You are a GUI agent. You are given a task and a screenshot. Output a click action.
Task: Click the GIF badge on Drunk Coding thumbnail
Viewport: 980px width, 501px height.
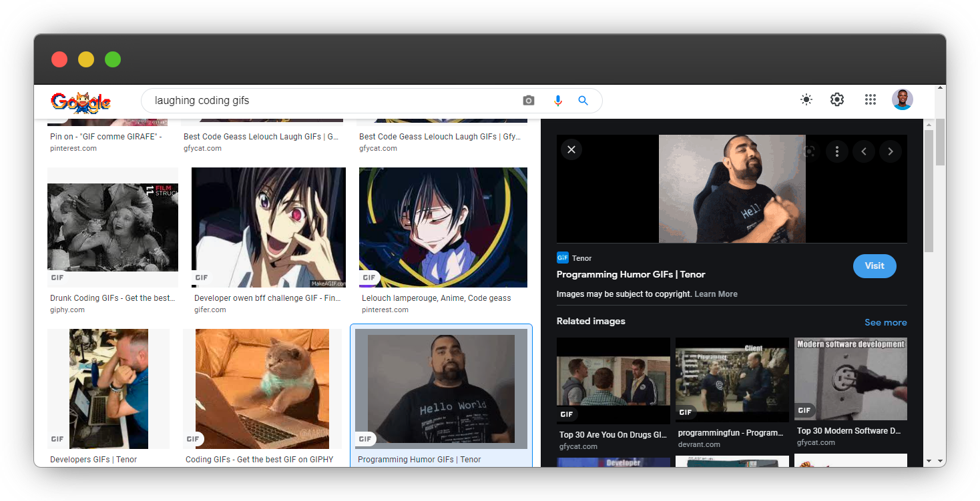58,278
